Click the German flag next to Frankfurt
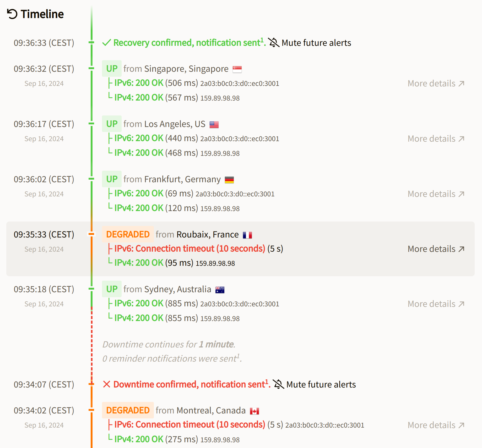482x448 pixels. coord(229,180)
